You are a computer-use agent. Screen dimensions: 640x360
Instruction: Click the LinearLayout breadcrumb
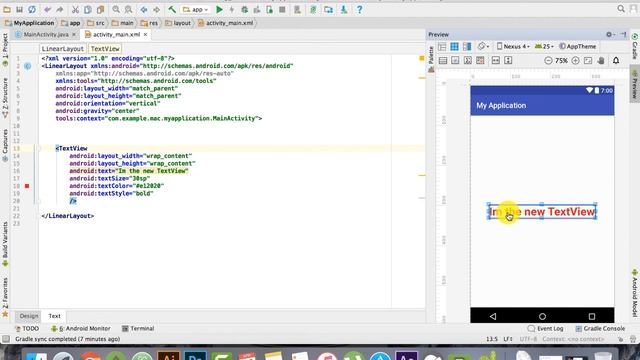[62, 49]
